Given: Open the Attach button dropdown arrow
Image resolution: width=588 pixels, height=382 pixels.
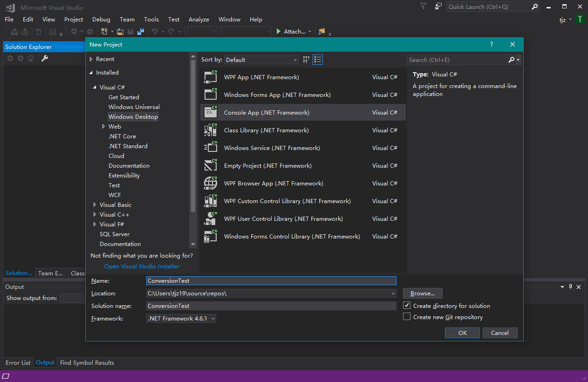Looking at the screenshot, I should pyautogui.click(x=310, y=32).
